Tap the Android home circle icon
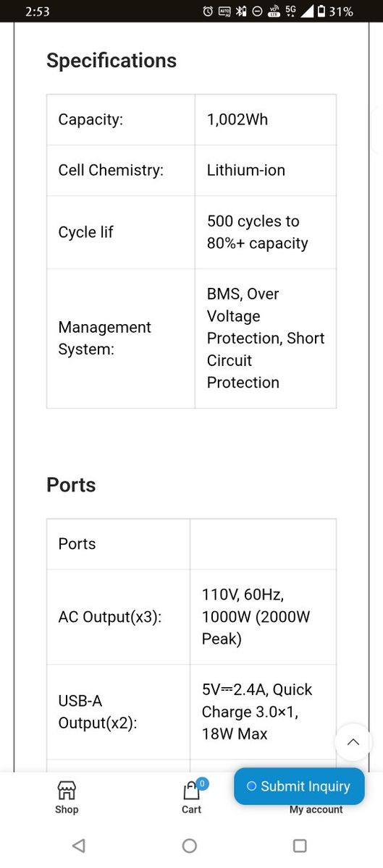Image resolution: width=383 pixels, height=868 pixels. point(190,846)
